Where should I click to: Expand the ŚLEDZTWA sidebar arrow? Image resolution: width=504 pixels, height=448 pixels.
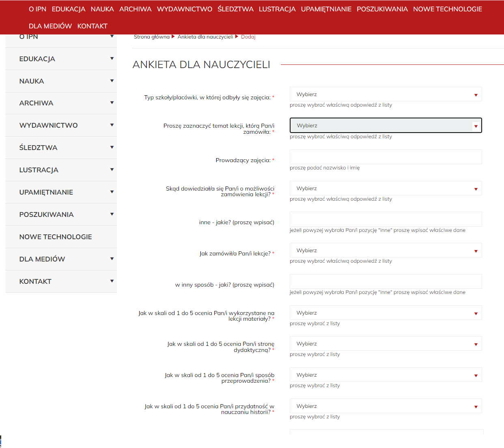pos(112,147)
